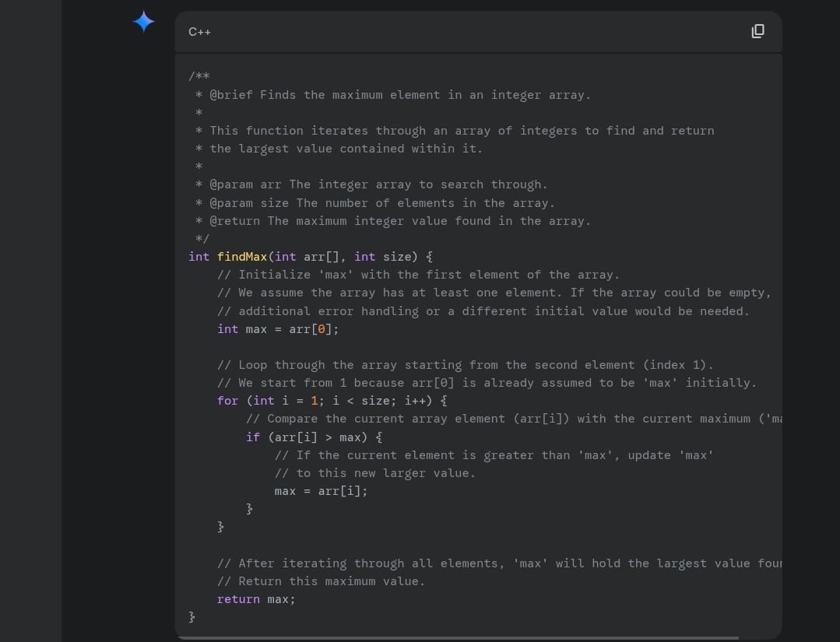Click the @return comment line

click(399, 221)
